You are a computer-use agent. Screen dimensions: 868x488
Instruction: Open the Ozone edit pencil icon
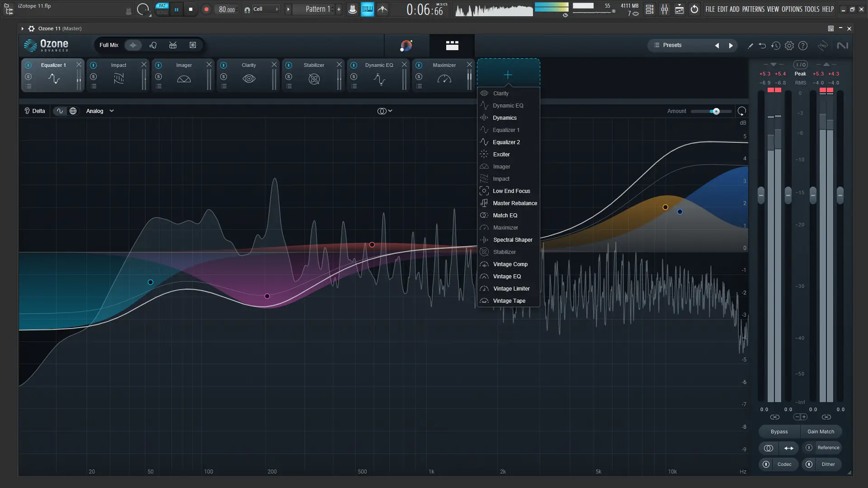750,46
